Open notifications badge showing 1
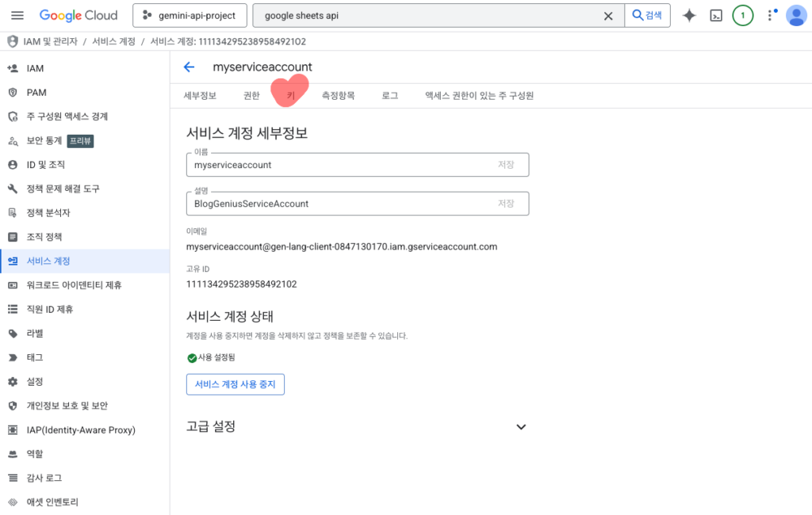The width and height of the screenshot is (812, 515). [742, 16]
